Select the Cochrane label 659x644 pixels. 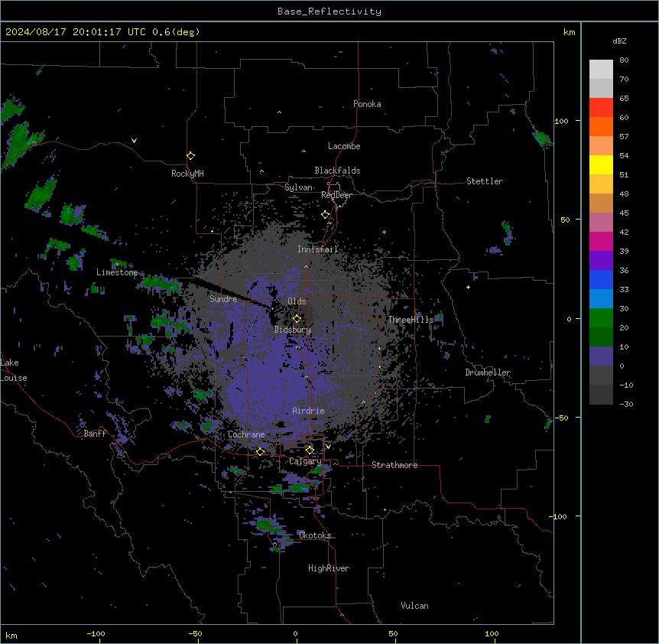click(x=246, y=434)
